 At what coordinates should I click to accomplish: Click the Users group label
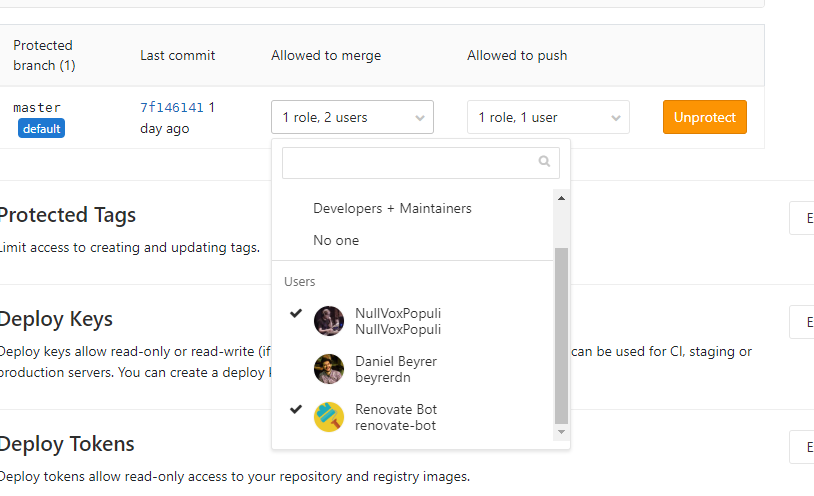300,281
